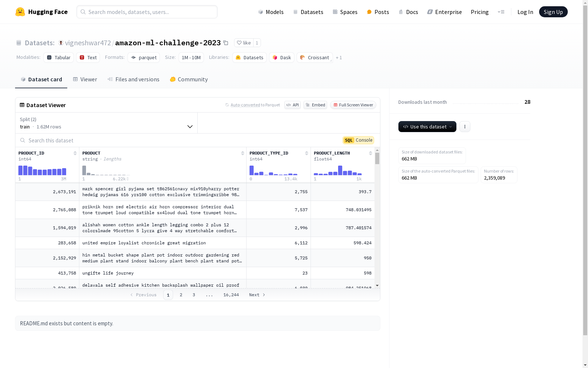The width and height of the screenshot is (588, 368).
Task: Switch to the Viewer tab
Action: (85, 79)
